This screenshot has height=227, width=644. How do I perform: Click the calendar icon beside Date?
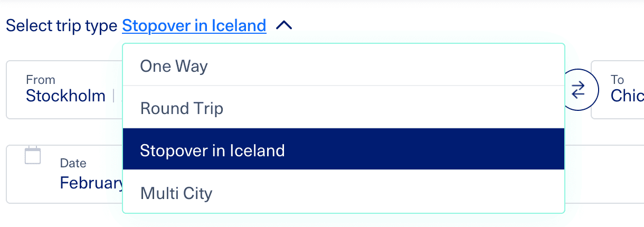(33, 156)
